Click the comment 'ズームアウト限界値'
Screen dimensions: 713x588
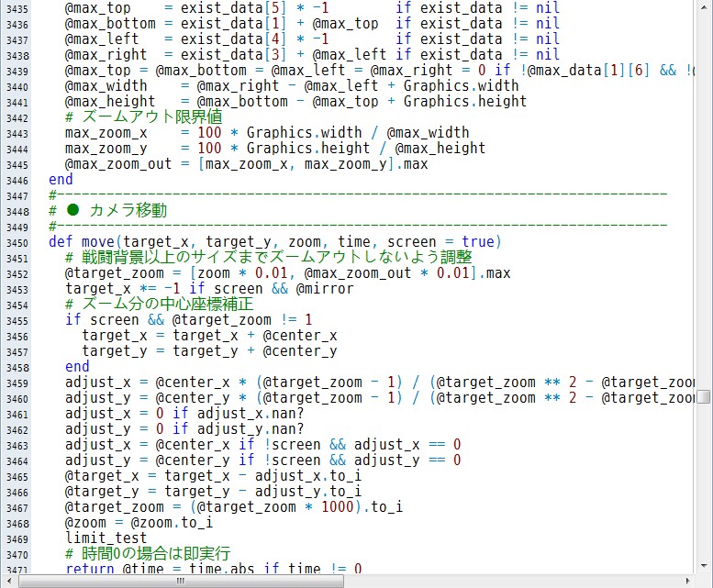point(152,116)
